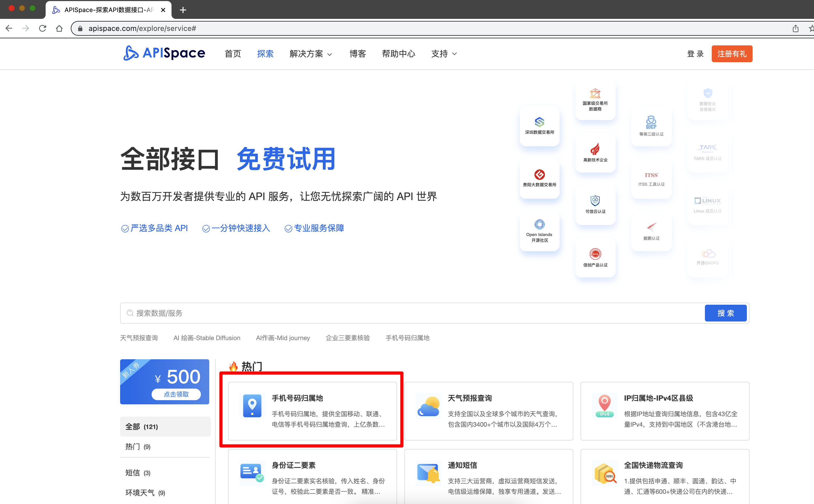Viewport: 814px width, 504px height.
Task: Expand the 支持 dropdown menu
Action: 444,54
